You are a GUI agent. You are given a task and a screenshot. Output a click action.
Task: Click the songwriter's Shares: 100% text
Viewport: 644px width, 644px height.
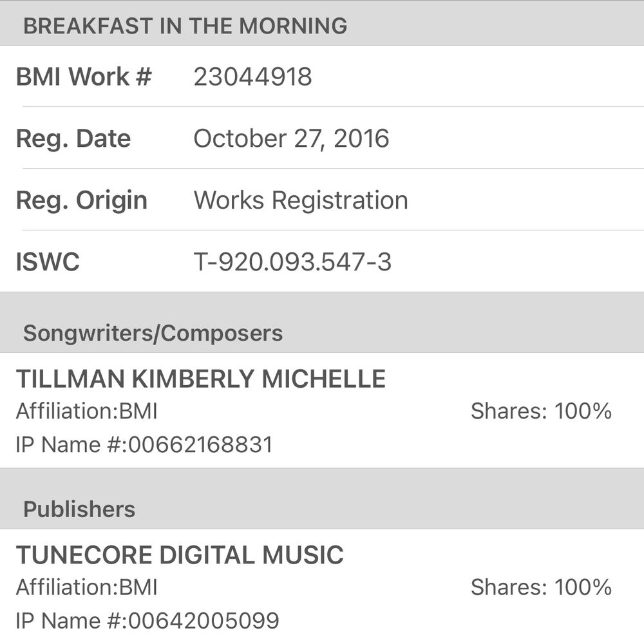(x=541, y=412)
